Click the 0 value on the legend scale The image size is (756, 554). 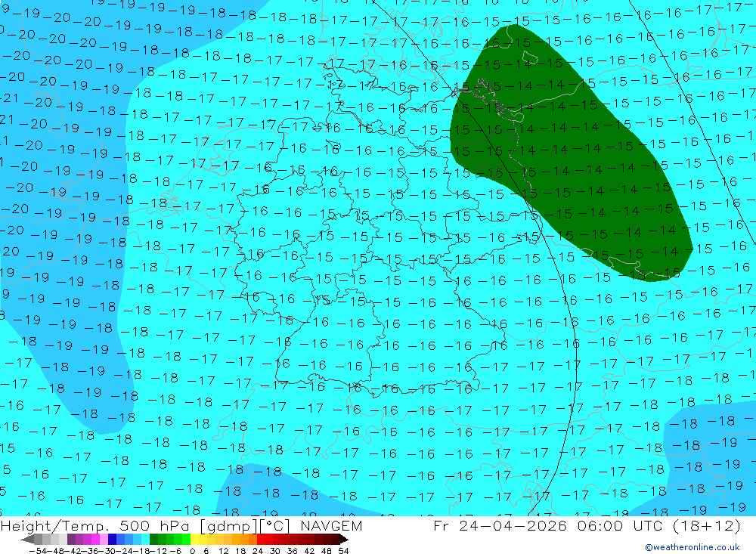pos(192,551)
